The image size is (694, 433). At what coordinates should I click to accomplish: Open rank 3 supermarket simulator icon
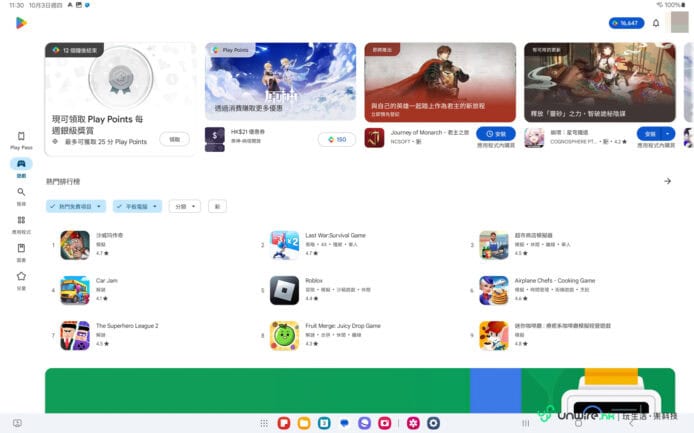(x=494, y=245)
